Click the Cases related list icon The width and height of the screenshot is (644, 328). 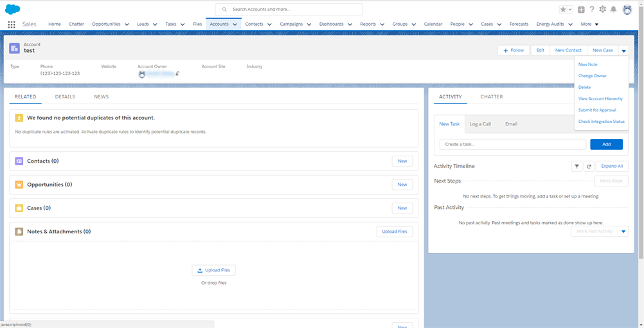tap(19, 208)
